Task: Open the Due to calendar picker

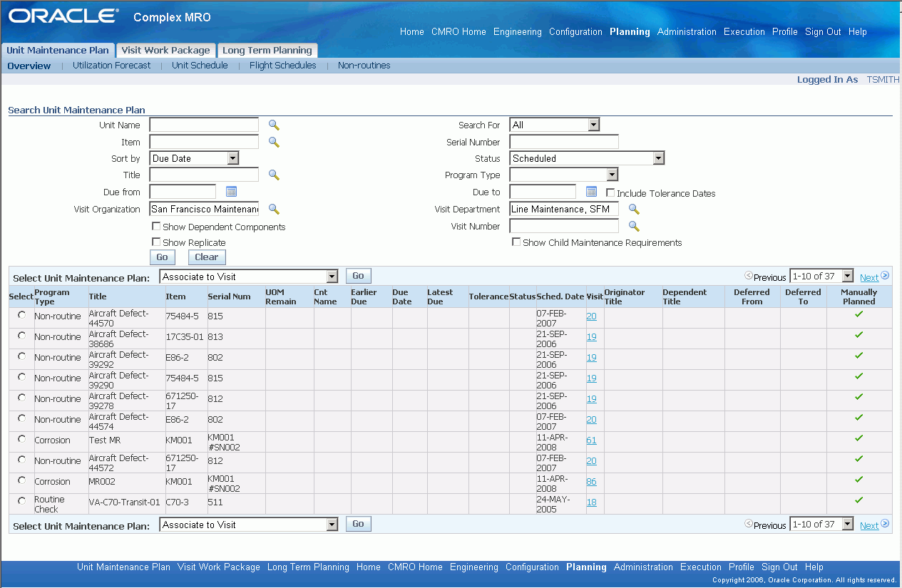Action: click(591, 191)
